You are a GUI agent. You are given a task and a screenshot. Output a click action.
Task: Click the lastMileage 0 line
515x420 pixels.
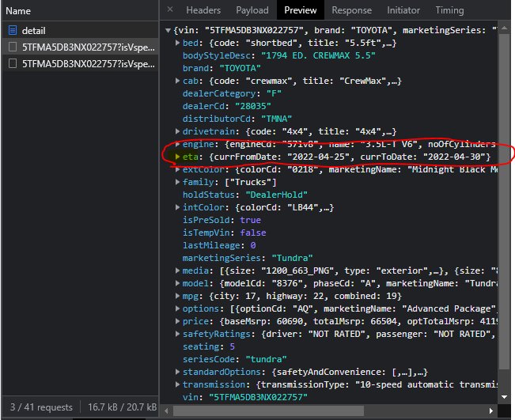tap(219, 245)
